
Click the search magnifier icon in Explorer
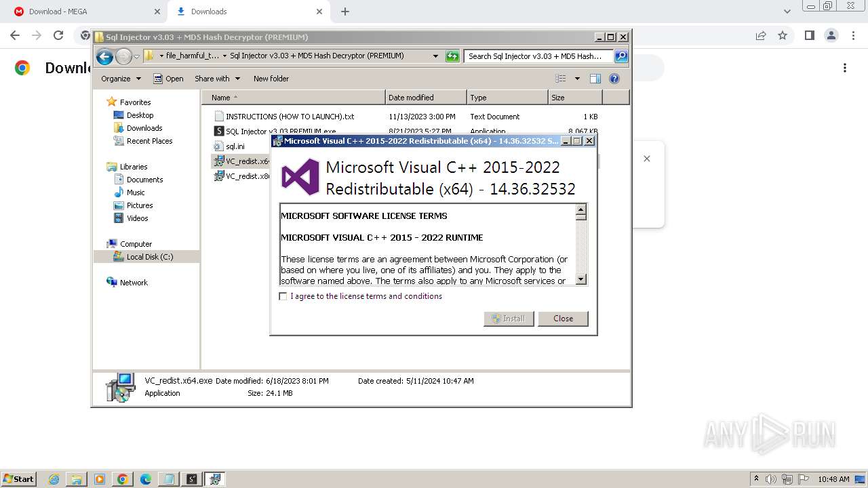pos(621,56)
